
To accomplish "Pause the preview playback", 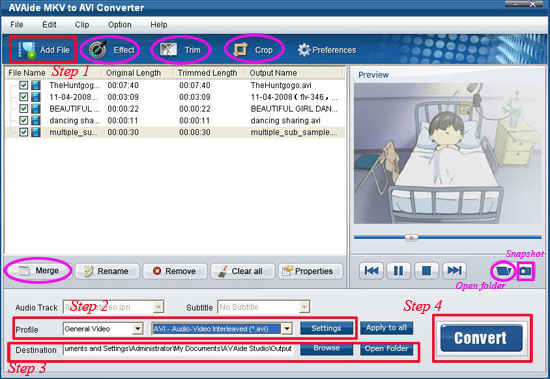I will 398,271.
